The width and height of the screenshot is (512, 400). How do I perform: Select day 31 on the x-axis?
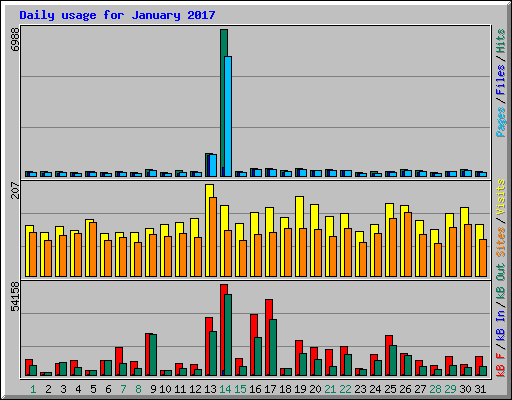click(480, 389)
